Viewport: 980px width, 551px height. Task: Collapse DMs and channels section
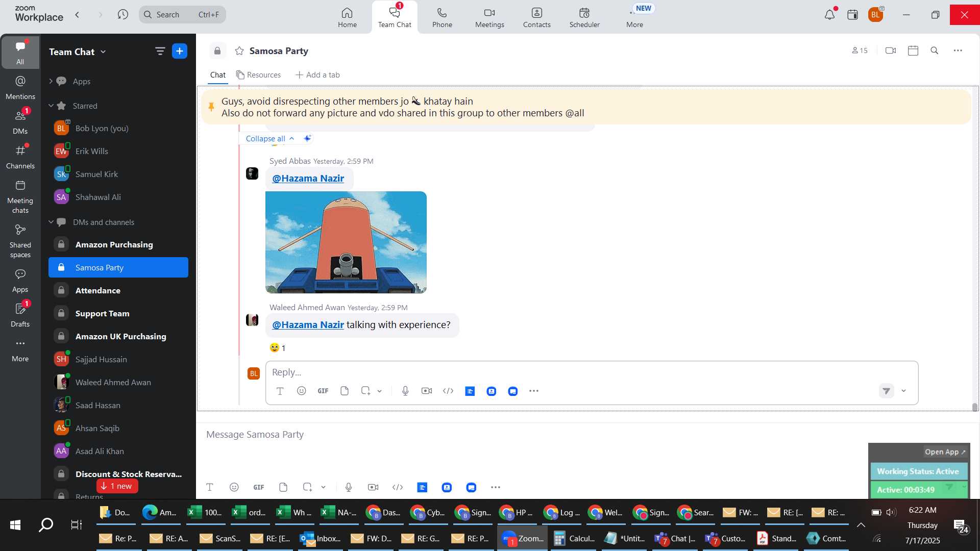click(51, 222)
